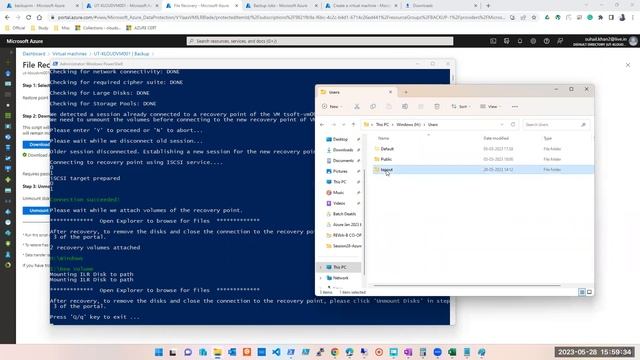Screen dimensions: 640x360
Task: Sort files by Name column header
Action: 383,138
